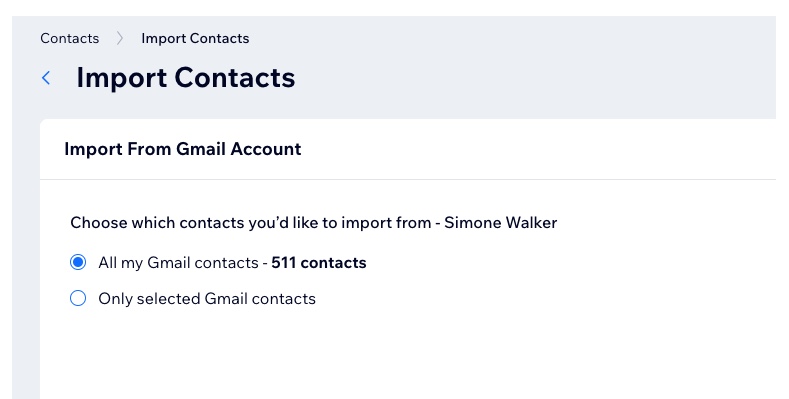Click the Import From Gmail Account card header
The height and width of the screenshot is (399, 789).
pyautogui.click(x=408, y=149)
